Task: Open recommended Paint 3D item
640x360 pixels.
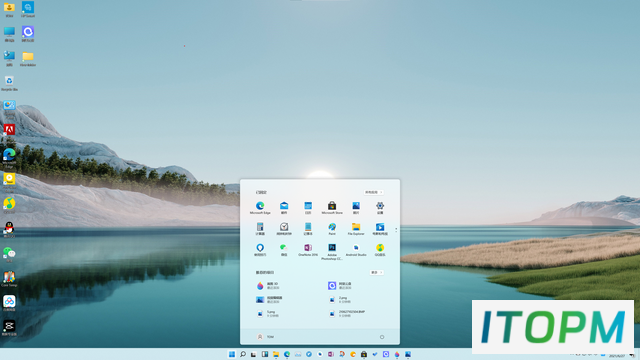Action: [269, 286]
